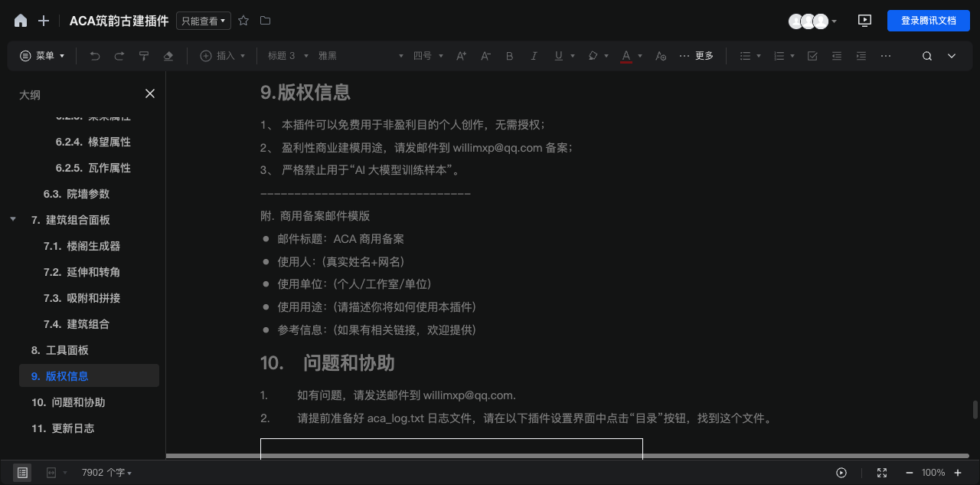Zoom out with minus button
The image size is (980, 485).
[909, 473]
